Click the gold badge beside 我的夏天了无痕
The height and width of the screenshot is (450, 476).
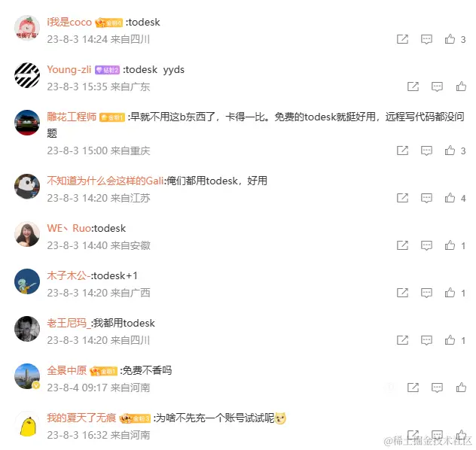tap(135, 418)
